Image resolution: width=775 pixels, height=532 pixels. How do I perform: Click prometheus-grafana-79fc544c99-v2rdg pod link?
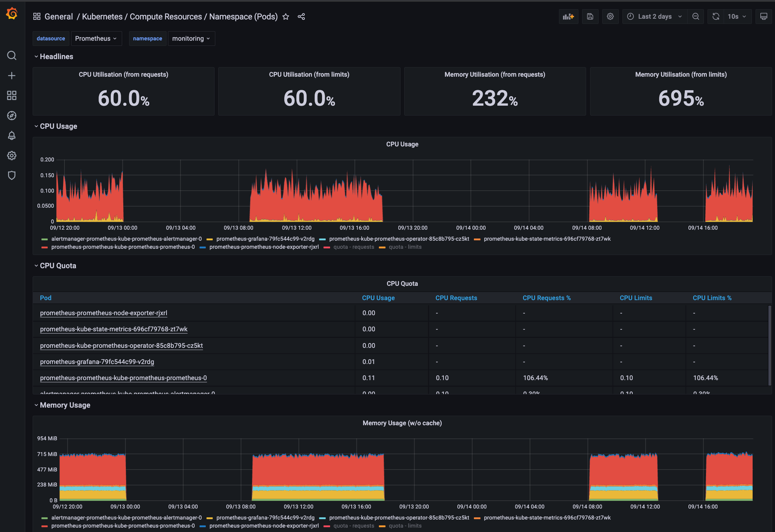[96, 361]
